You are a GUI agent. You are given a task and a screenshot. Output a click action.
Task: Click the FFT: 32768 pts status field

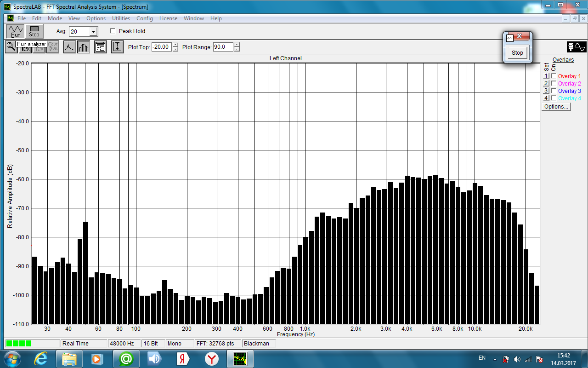pyautogui.click(x=218, y=344)
